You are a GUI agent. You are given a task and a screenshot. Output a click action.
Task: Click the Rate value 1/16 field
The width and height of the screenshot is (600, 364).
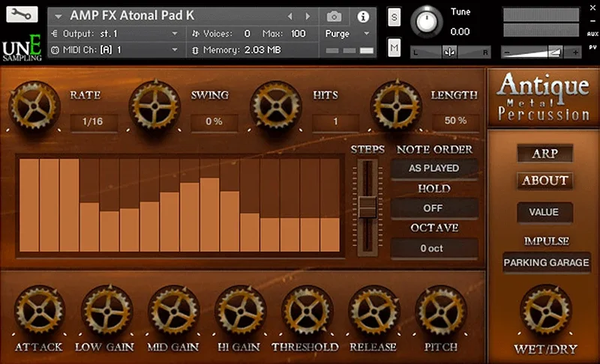[93, 121]
